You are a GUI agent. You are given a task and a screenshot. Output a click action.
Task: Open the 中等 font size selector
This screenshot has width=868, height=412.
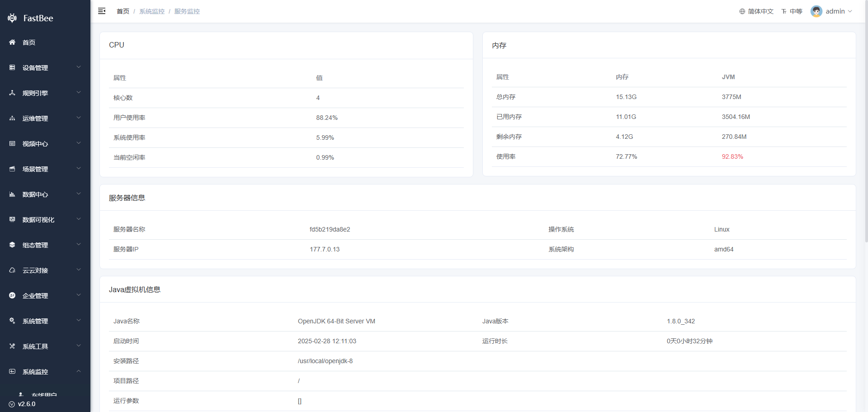pos(792,11)
